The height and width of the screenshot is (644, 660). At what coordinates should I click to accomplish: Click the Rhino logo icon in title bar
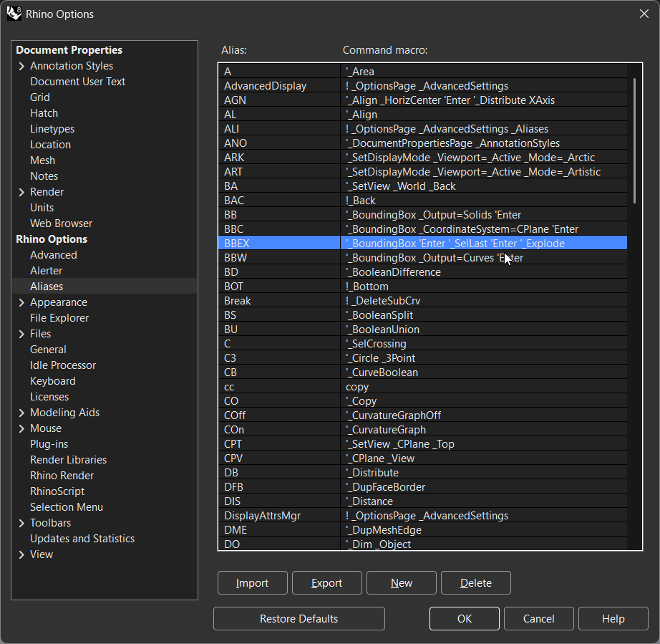click(x=14, y=14)
